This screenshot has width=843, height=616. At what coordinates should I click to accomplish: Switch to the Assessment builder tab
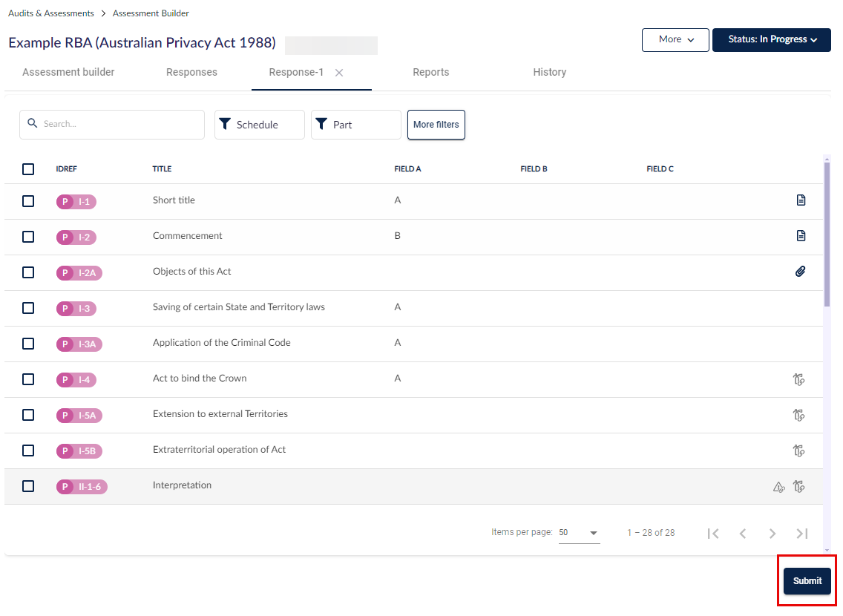click(68, 72)
